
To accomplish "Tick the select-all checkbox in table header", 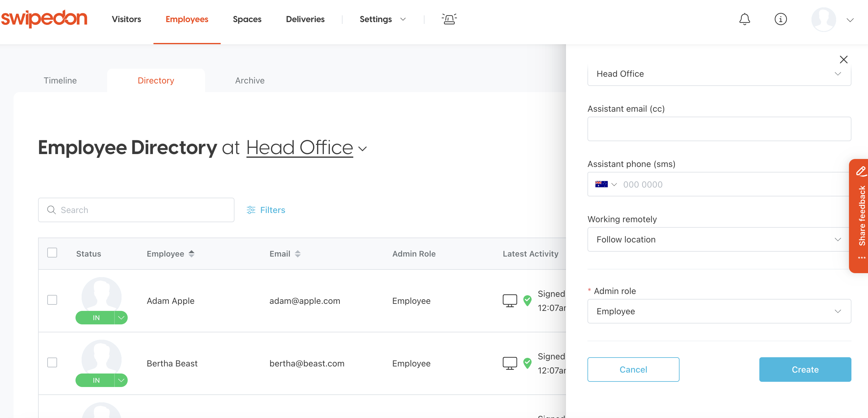I will tap(52, 253).
